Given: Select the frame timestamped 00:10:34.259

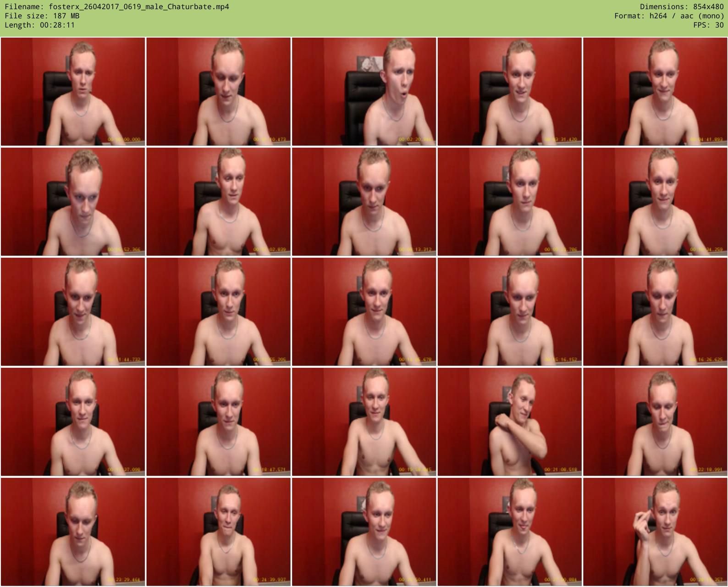Looking at the screenshot, I should pyautogui.click(x=655, y=202).
